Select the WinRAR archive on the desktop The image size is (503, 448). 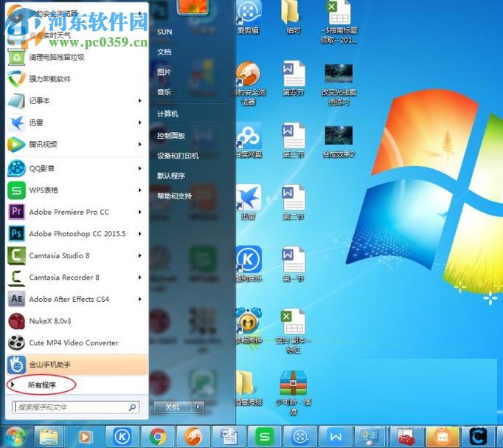293,392
